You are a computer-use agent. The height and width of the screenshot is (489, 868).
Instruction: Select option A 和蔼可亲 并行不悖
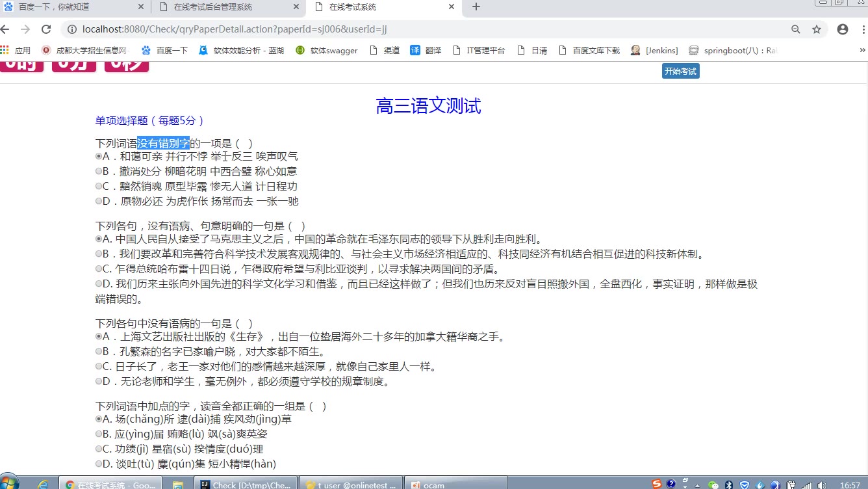point(99,156)
